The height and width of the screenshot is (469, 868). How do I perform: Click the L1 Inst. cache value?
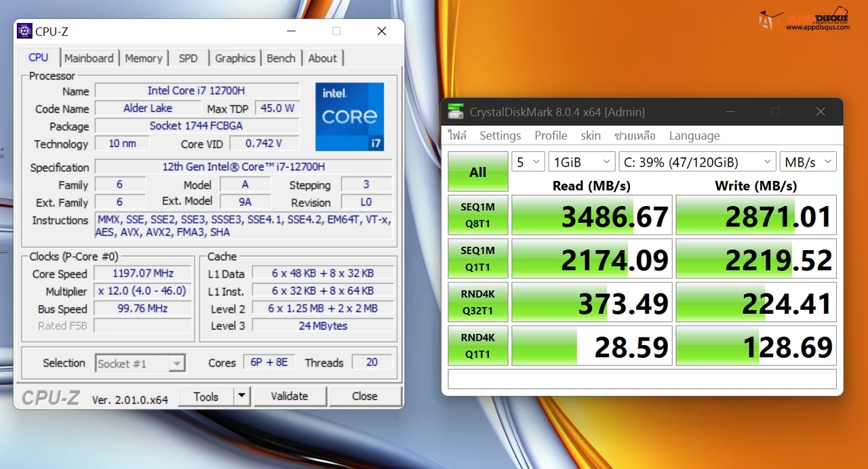[323, 291]
